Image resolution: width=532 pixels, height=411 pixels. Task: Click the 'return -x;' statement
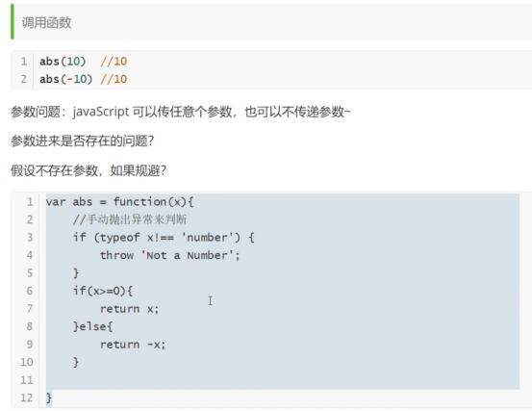(x=133, y=345)
